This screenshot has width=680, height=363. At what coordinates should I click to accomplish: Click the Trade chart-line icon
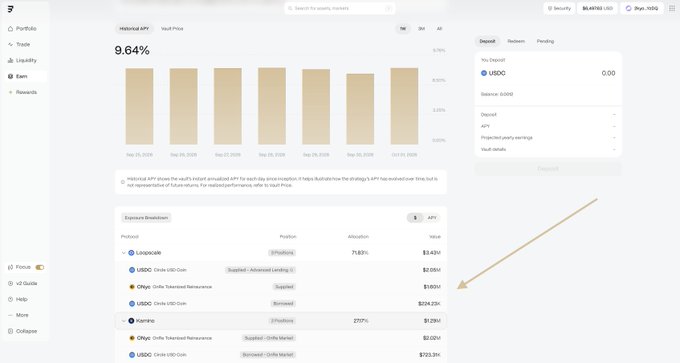10,45
